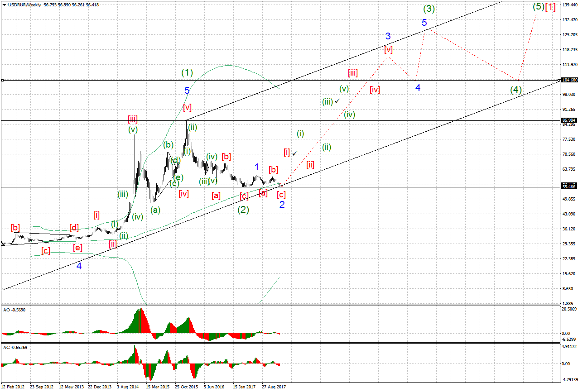Click the '15 Jan 2017' date label

click(x=244, y=387)
